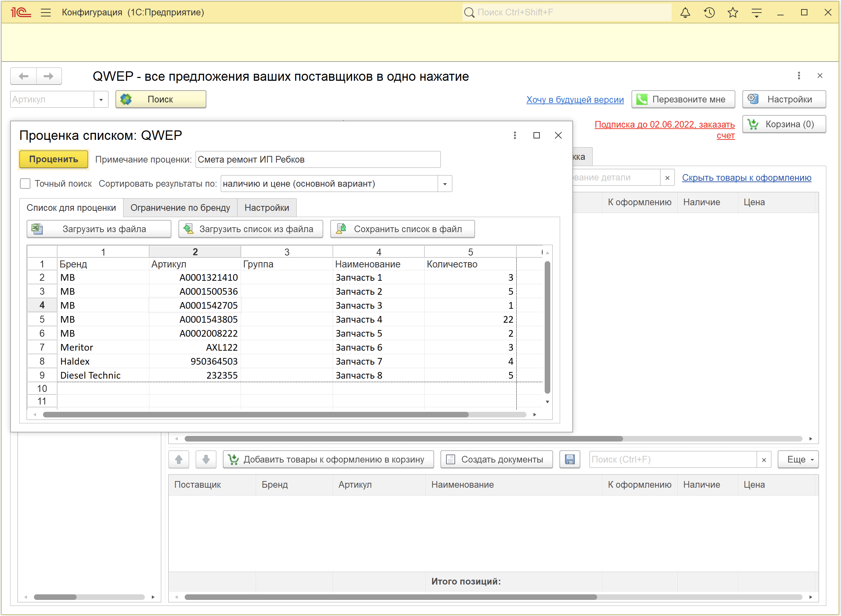Viewport: 841px width, 616px height.
Task: Open the Корзина (0) cart button
Action: click(784, 124)
